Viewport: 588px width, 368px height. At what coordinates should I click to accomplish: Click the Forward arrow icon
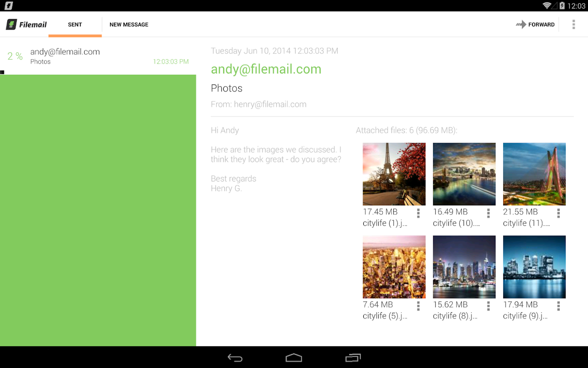(521, 25)
